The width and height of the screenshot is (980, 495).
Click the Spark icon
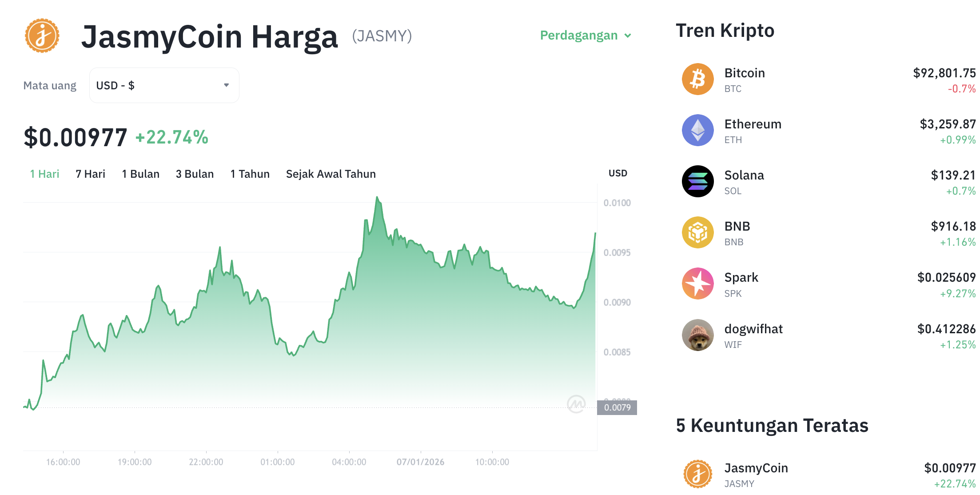tap(697, 283)
